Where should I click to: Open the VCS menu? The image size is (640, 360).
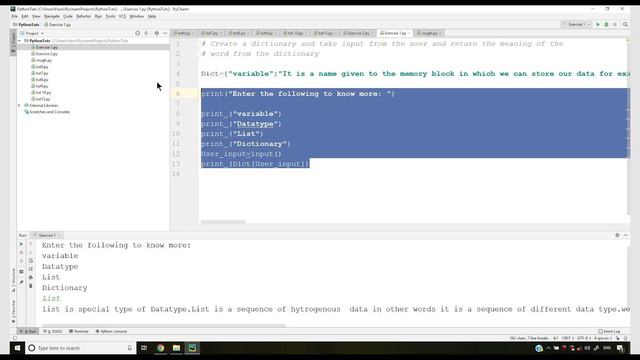click(122, 16)
